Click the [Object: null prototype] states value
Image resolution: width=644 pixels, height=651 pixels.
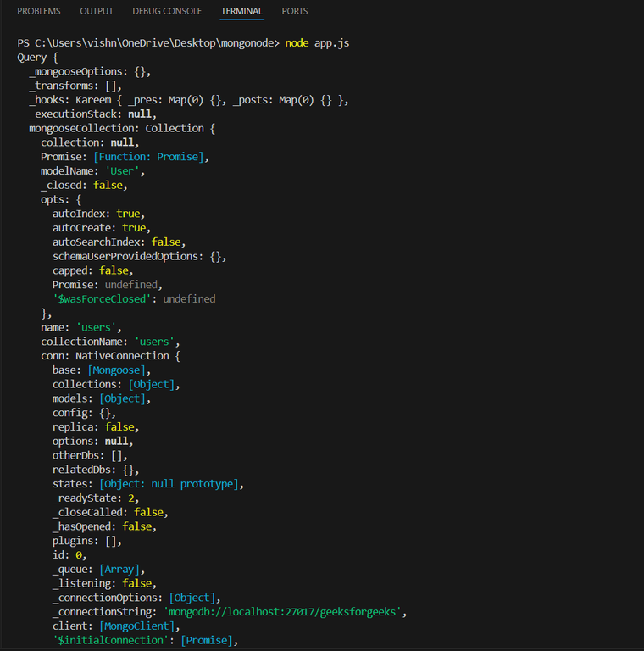point(171,484)
